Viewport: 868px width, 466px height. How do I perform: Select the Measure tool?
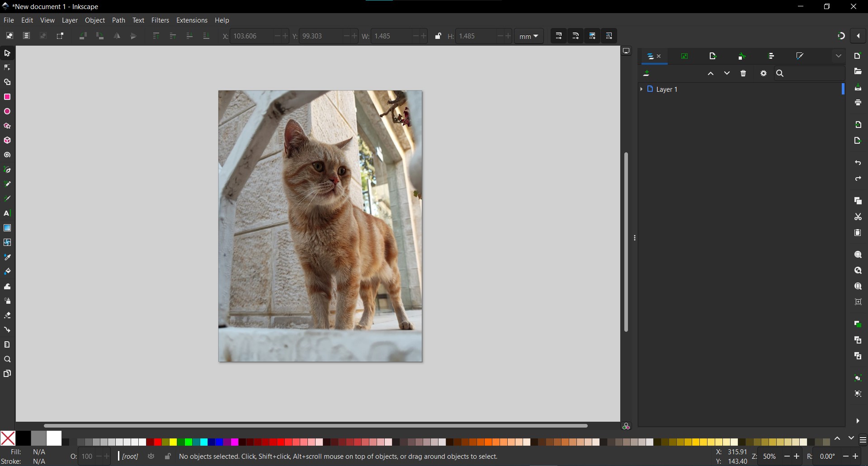7,345
